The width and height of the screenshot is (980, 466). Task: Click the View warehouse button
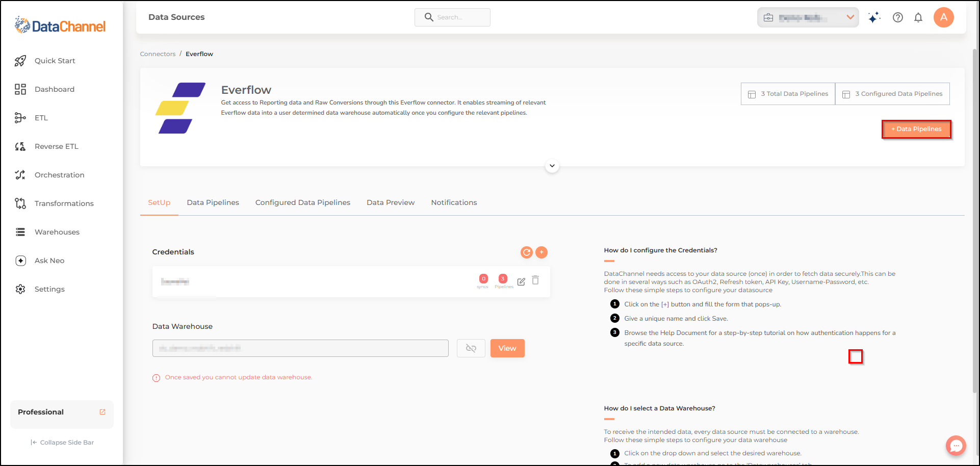[x=507, y=348]
